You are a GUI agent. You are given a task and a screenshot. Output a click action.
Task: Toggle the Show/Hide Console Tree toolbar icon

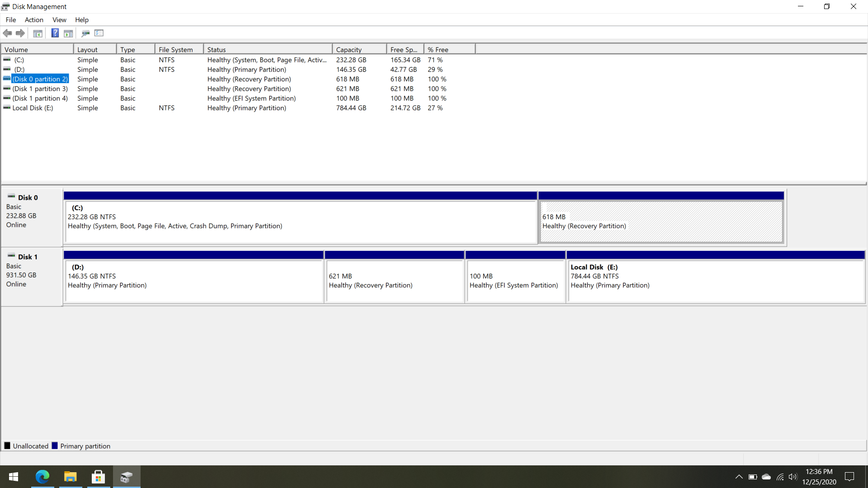(38, 33)
